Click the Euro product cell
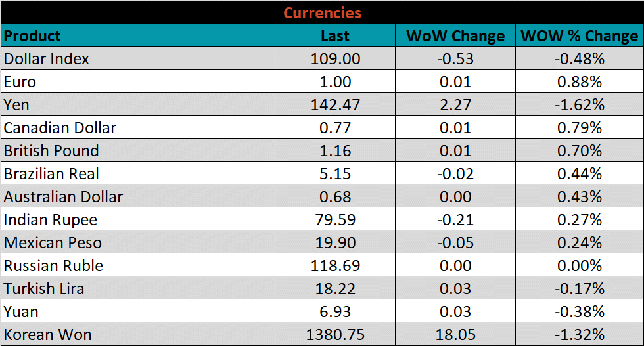The height and width of the screenshot is (346, 644). coord(20,82)
